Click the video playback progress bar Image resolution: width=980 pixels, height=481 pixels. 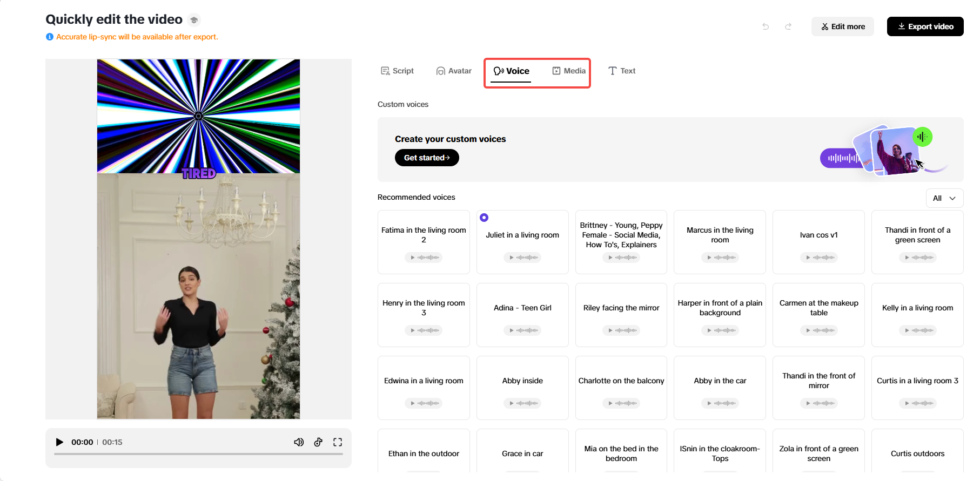pyautogui.click(x=198, y=454)
